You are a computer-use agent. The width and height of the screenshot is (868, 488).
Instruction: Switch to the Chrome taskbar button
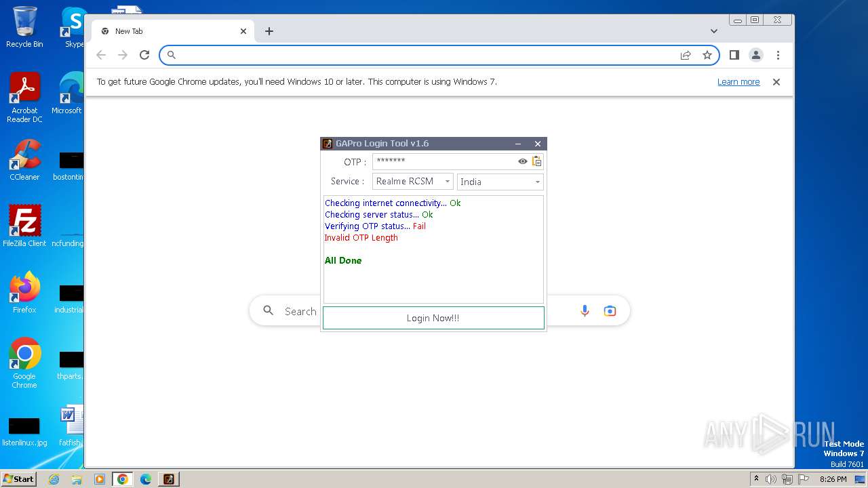click(123, 479)
